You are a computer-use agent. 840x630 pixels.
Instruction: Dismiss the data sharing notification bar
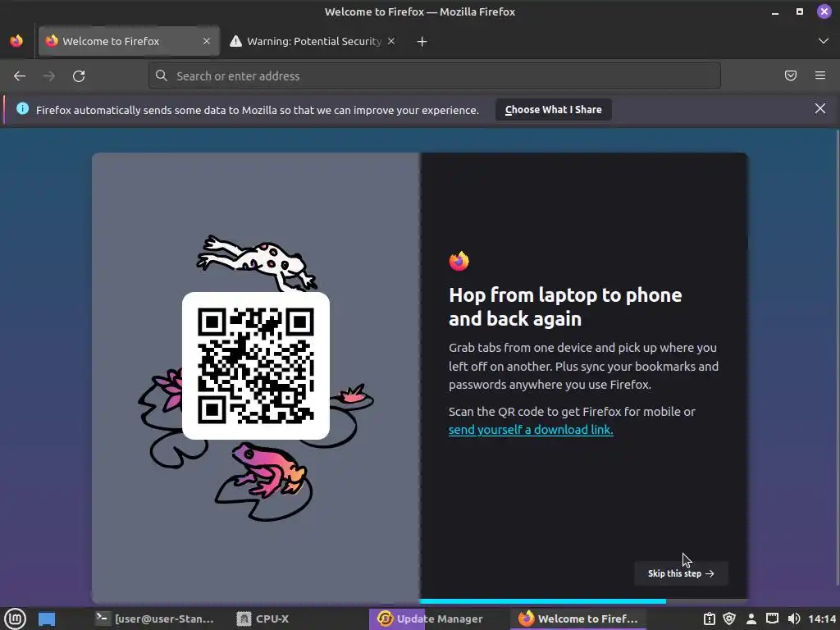click(820, 109)
